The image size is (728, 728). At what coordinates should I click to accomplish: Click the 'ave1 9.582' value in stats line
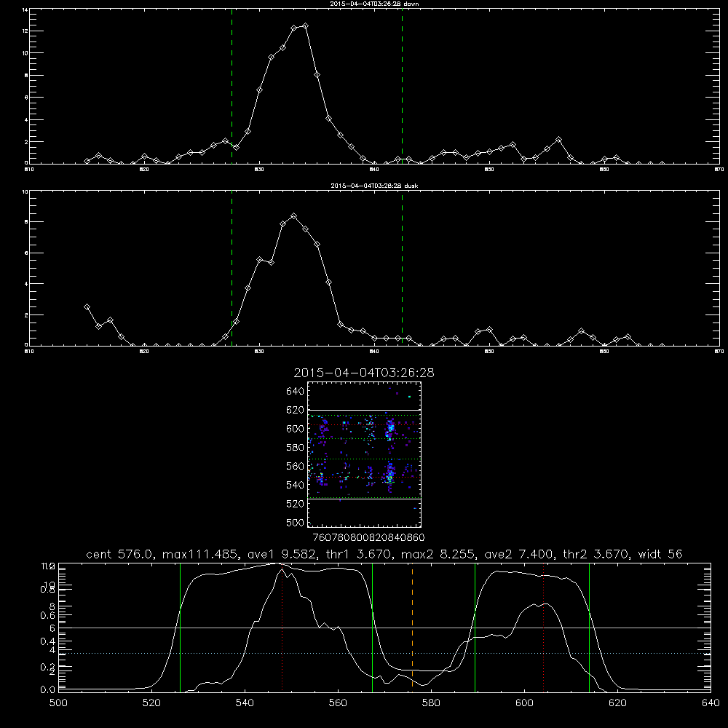(x=284, y=554)
